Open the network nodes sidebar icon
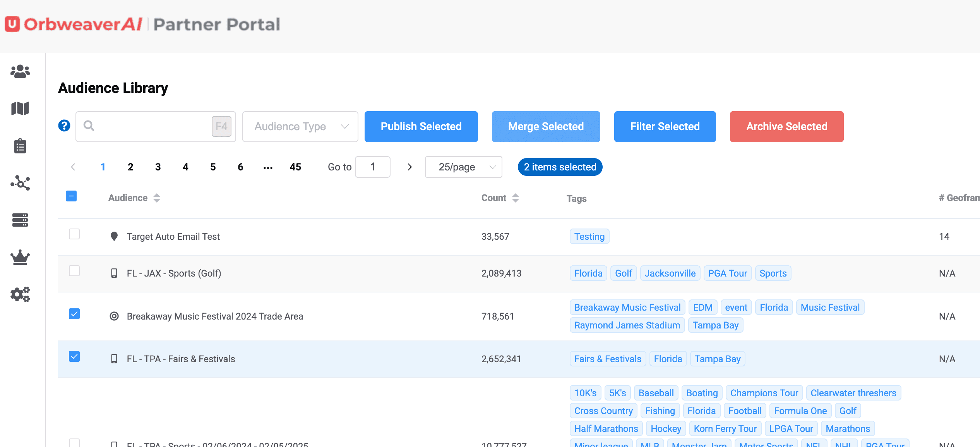The height and width of the screenshot is (447, 980). pos(20,183)
